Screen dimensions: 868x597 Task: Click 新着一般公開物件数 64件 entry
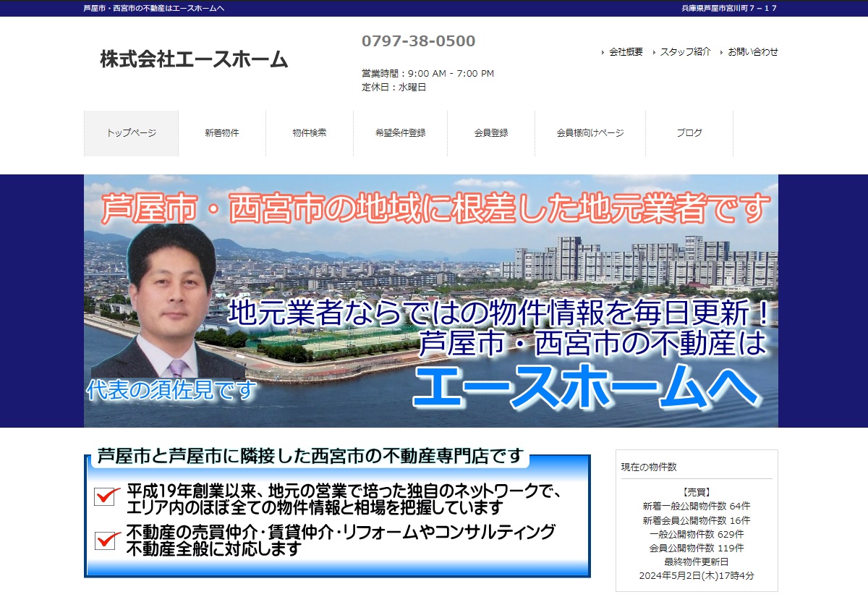click(697, 507)
